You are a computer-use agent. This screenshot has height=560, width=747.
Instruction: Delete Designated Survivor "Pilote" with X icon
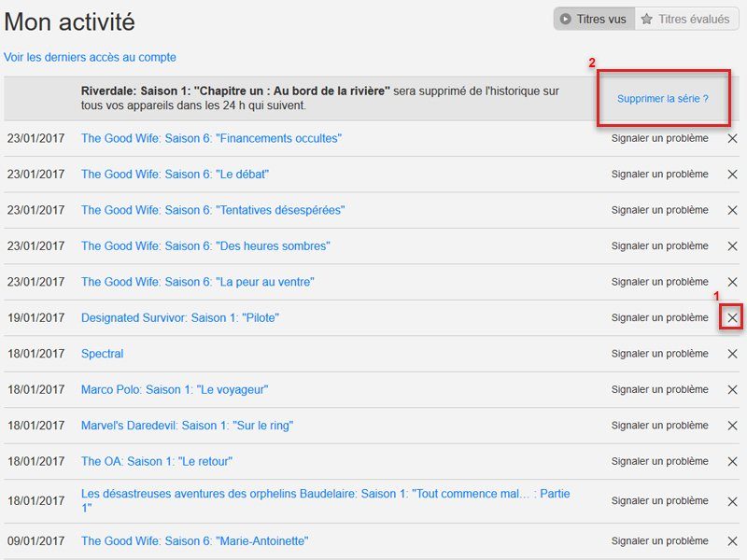point(732,317)
